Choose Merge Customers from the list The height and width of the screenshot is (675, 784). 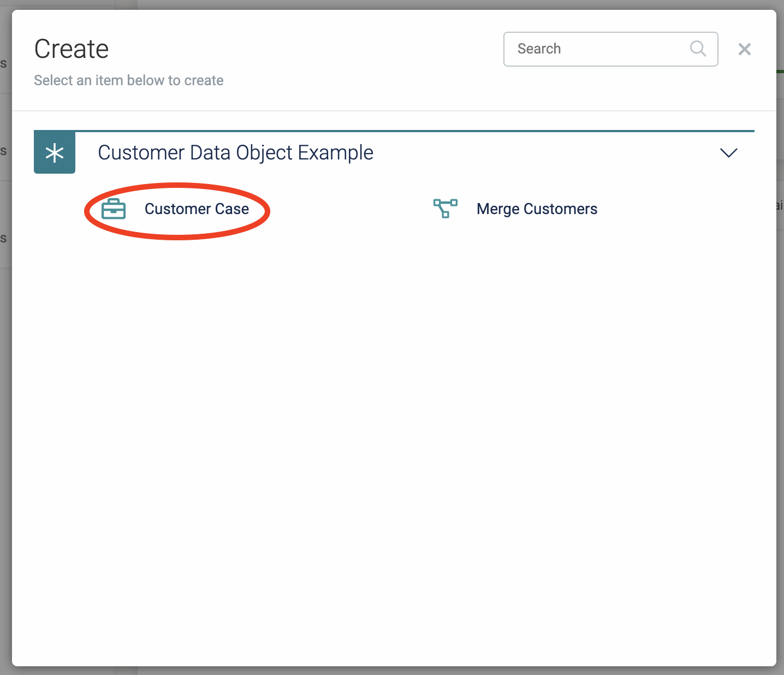(537, 209)
